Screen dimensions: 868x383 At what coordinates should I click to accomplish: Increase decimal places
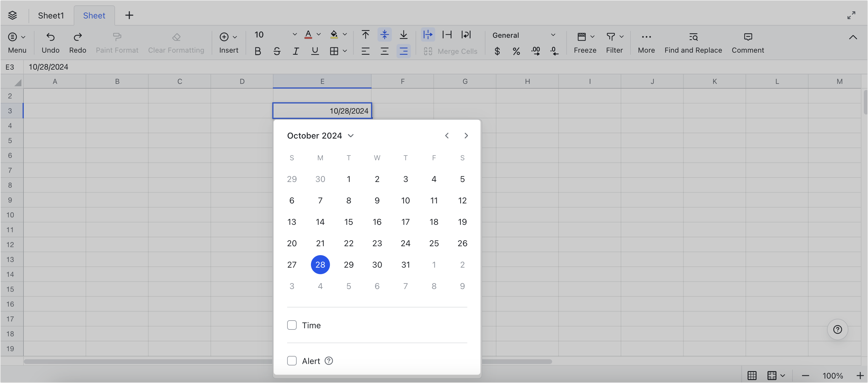pyautogui.click(x=535, y=51)
